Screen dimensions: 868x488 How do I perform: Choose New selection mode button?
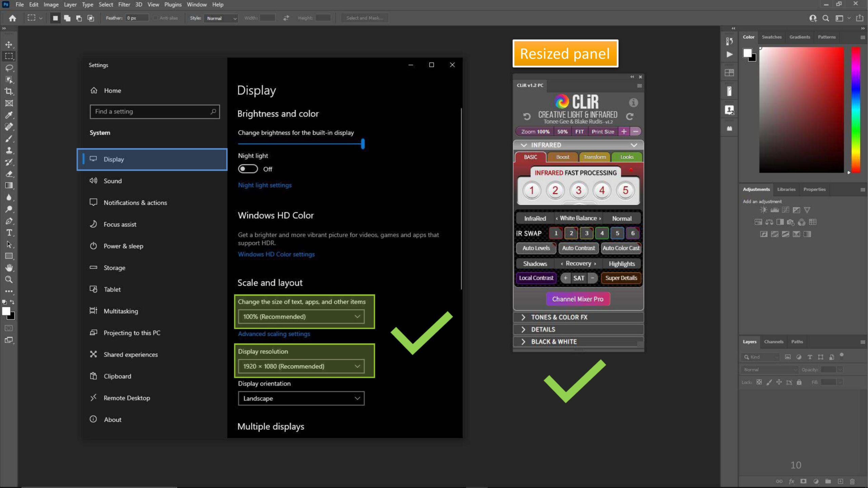pos(55,18)
